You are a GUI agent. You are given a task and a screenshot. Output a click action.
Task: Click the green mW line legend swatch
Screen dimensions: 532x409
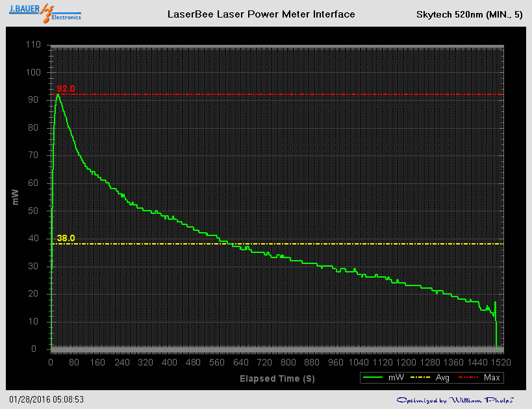tap(374, 377)
